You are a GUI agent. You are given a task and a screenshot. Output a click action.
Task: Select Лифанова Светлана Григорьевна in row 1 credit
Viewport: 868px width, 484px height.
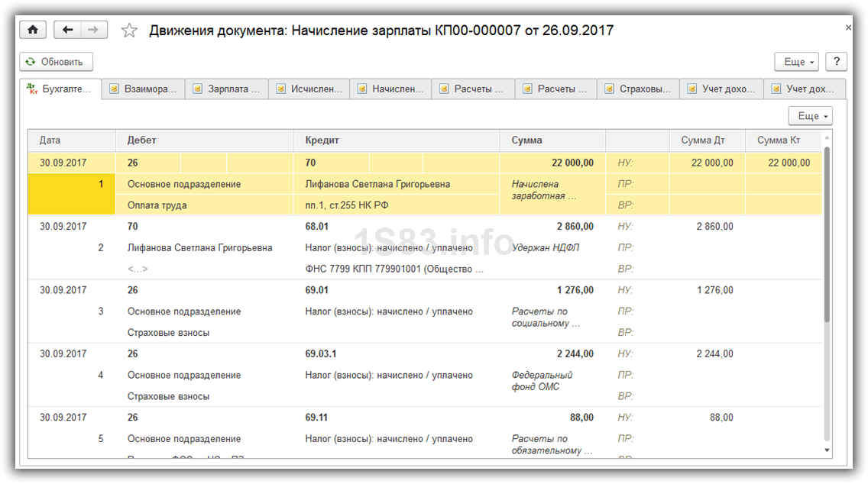point(377,184)
